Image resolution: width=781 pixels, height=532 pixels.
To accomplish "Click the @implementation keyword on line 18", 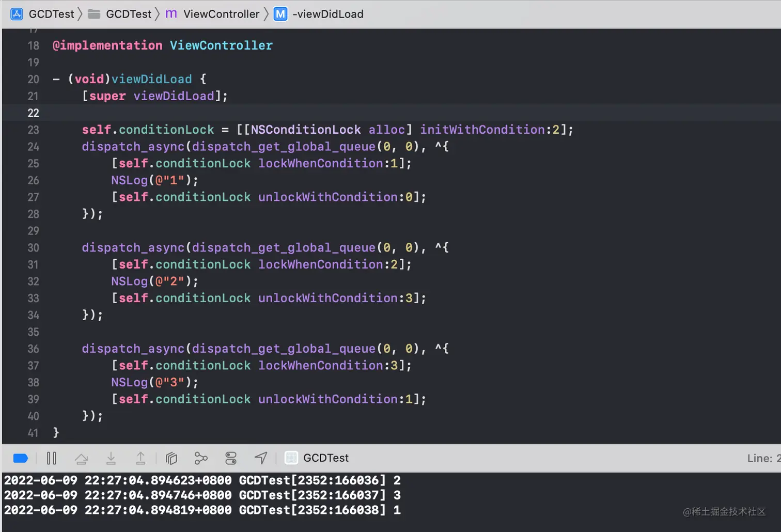I will click(x=107, y=45).
